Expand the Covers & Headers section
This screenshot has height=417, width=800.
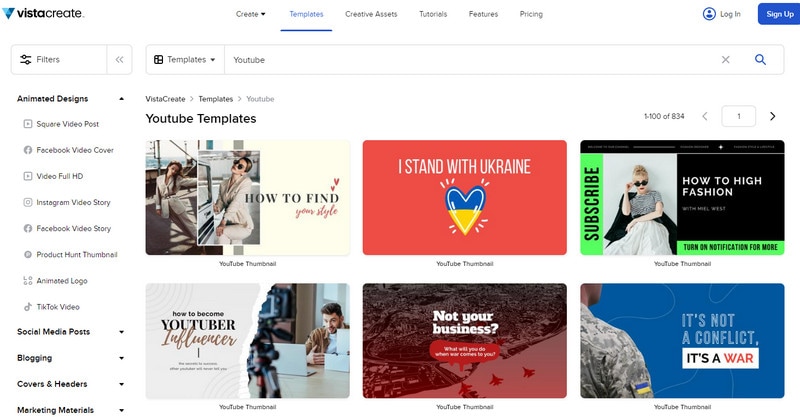[121, 384]
